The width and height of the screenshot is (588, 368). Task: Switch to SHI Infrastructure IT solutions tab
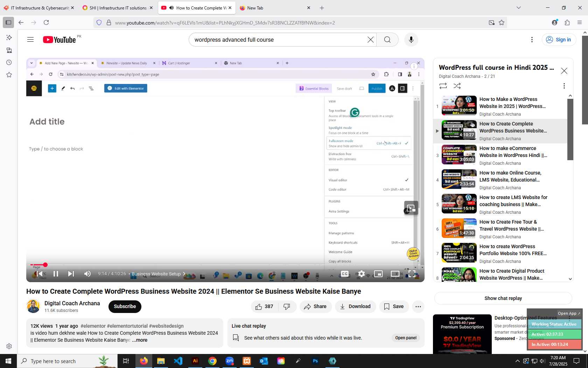point(117,8)
